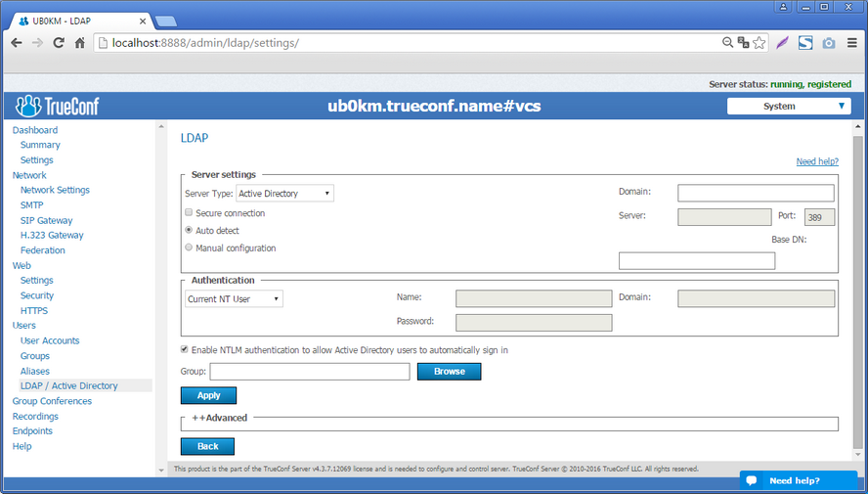Click the Group input field
This screenshot has height=494, width=868.
(x=310, y=372)
